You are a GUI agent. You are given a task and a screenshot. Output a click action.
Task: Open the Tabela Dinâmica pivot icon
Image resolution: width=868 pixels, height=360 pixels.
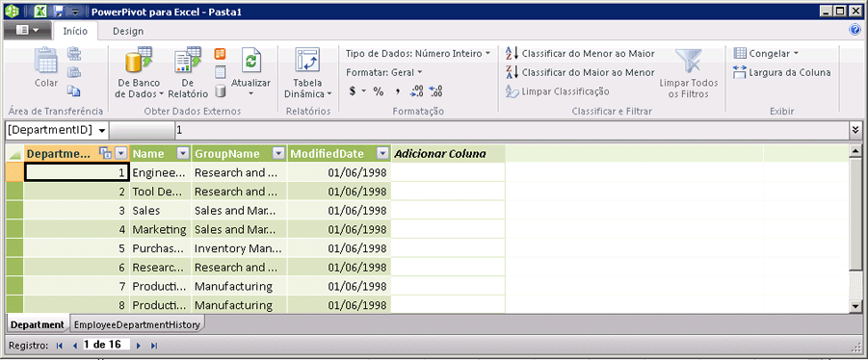pyautogui.click(x=307, y=61)
